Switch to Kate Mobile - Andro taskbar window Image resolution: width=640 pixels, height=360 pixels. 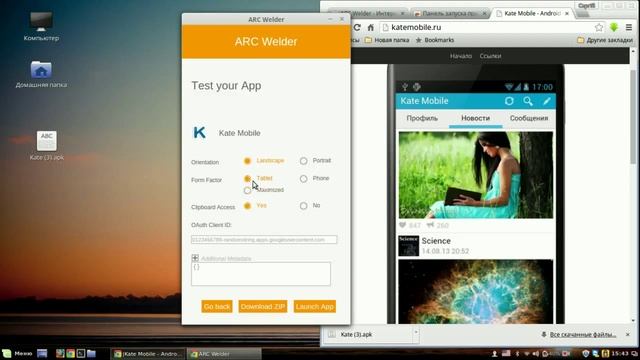tap(148, 354)
